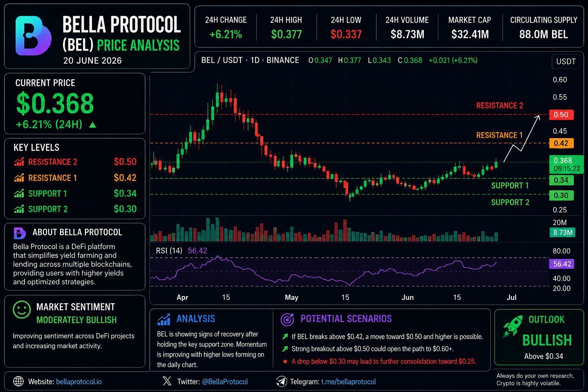588x392 pixels.
Task: Click the Jul marker on the time axis
Action: coord(512,297)
